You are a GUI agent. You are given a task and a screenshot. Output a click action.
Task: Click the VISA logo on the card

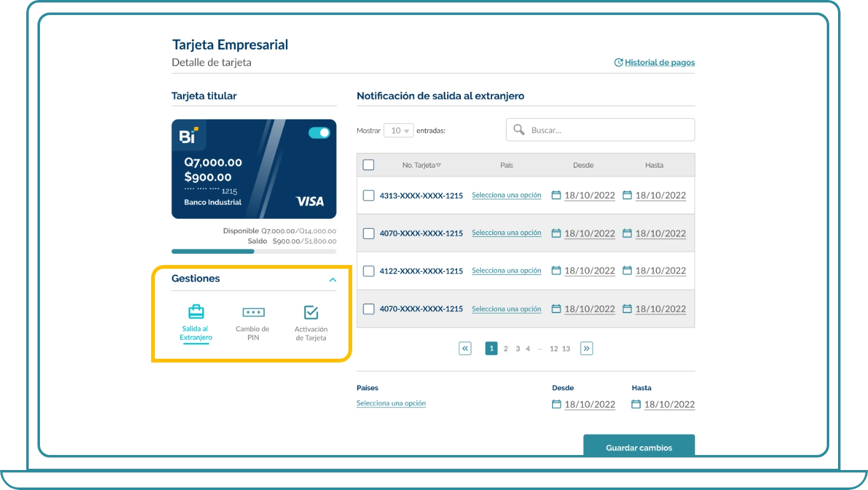click(x=310, y=201)
